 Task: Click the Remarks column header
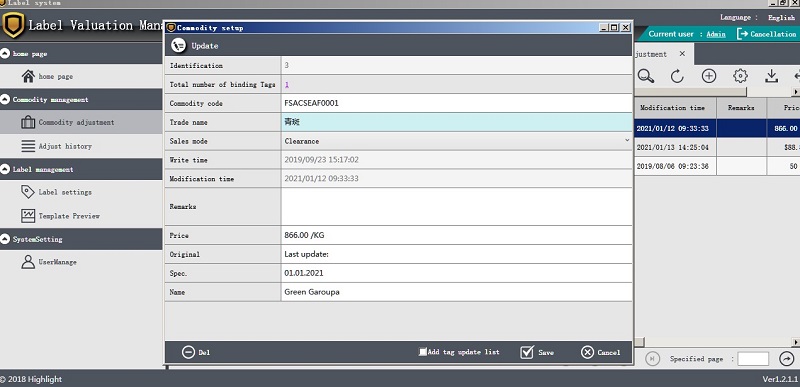741,108
